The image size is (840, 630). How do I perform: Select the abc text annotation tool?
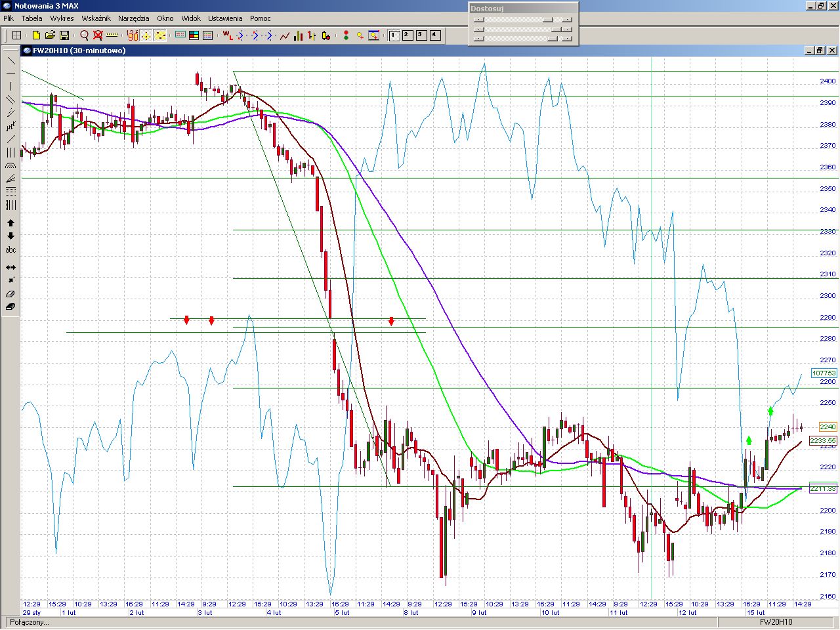point(10,250)
